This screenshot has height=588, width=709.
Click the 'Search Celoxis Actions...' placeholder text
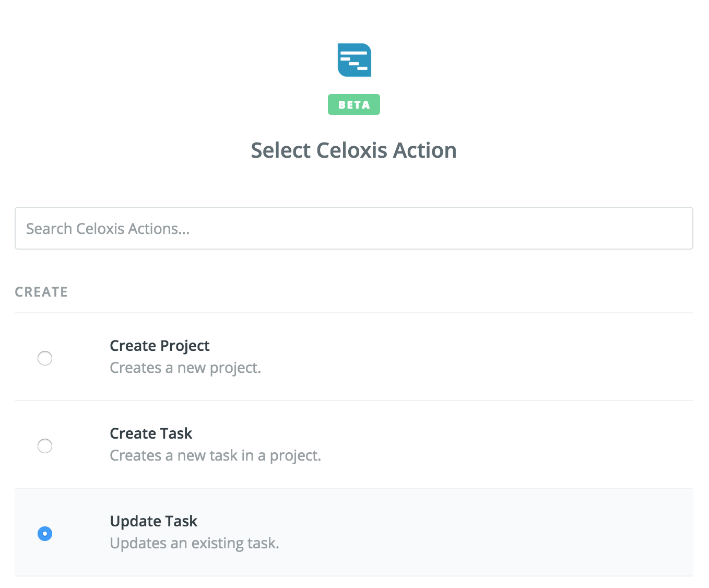point(108,229)
